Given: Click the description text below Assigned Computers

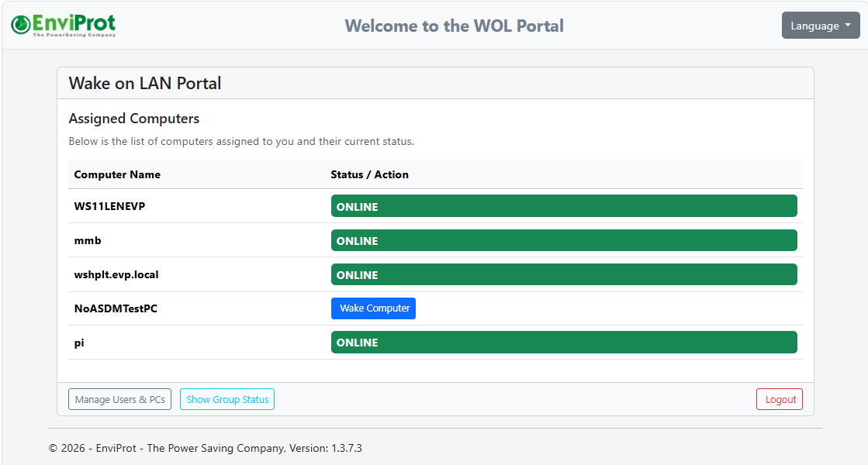Looking at the screenshot, I should pyautogui.click(x=241, y=142).
